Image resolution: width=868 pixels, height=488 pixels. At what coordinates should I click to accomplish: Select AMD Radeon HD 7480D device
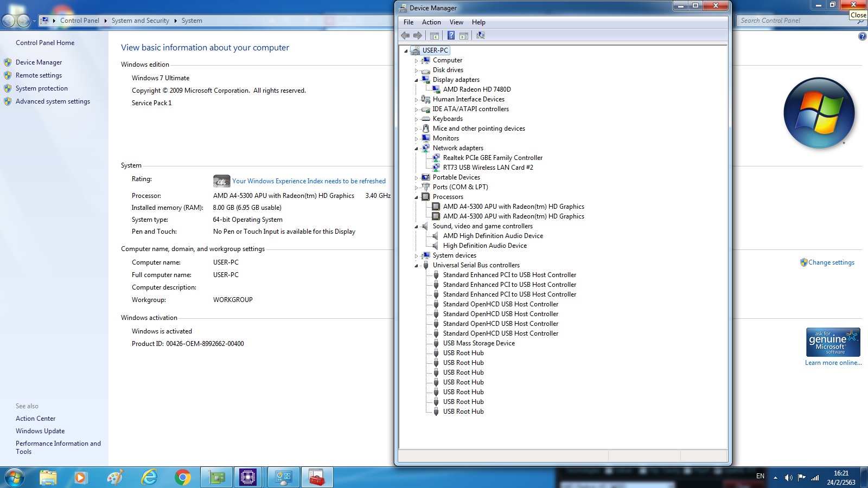477,89
